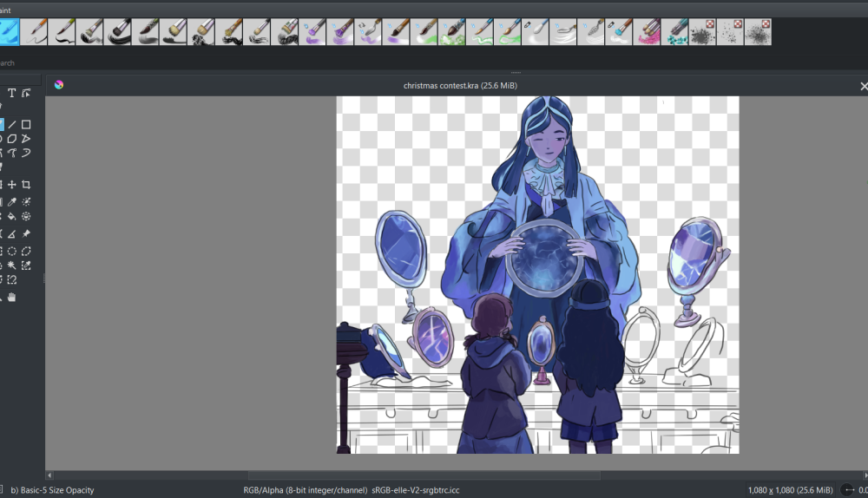Select the Reference Images pin tool
Image resolution: width=868 pixels, height=498 pixels.
26,233
